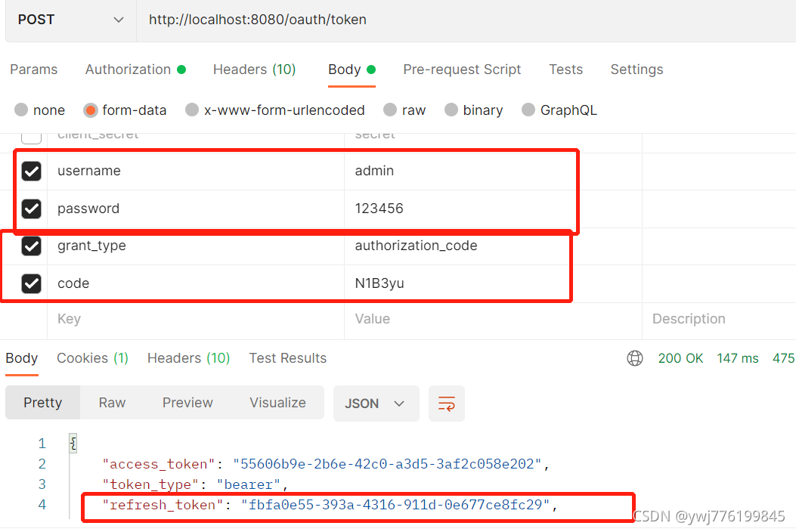796x532 pixels.
Task: Click the N1B3yu value cell
Action: point(492,283)
